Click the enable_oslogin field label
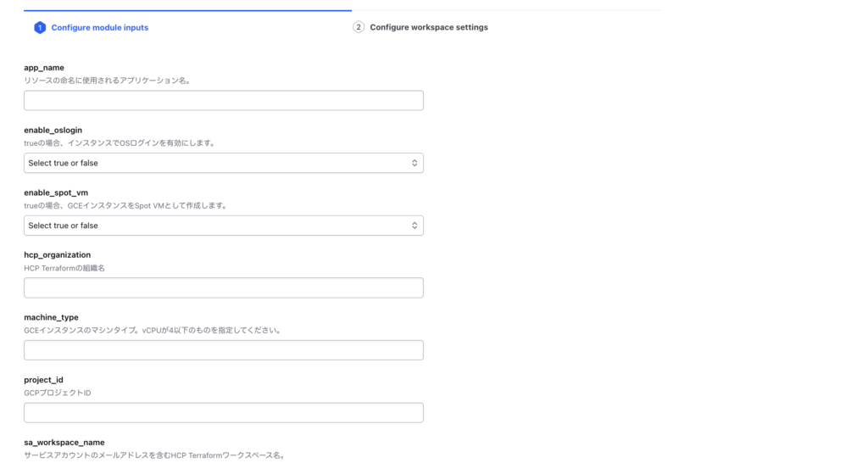Image resolution: width=868 pixels, height=463 pixels. (x=53, y=130)
